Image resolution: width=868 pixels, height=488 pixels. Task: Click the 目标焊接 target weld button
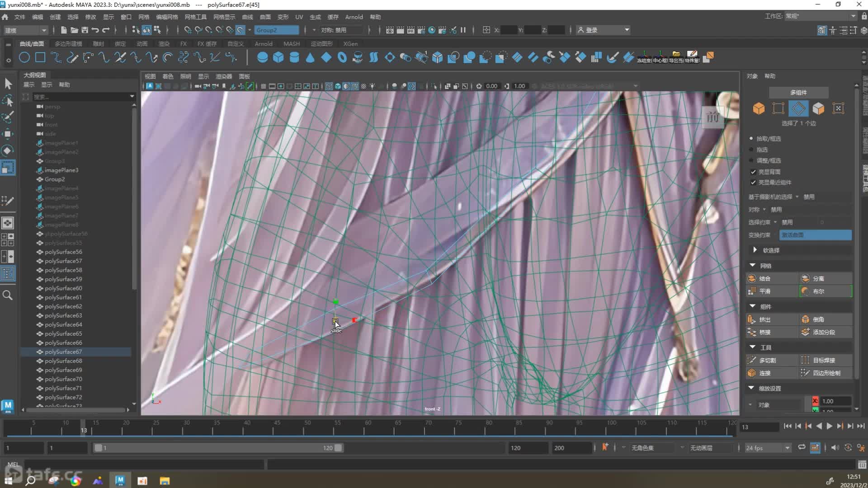point(826,360)
